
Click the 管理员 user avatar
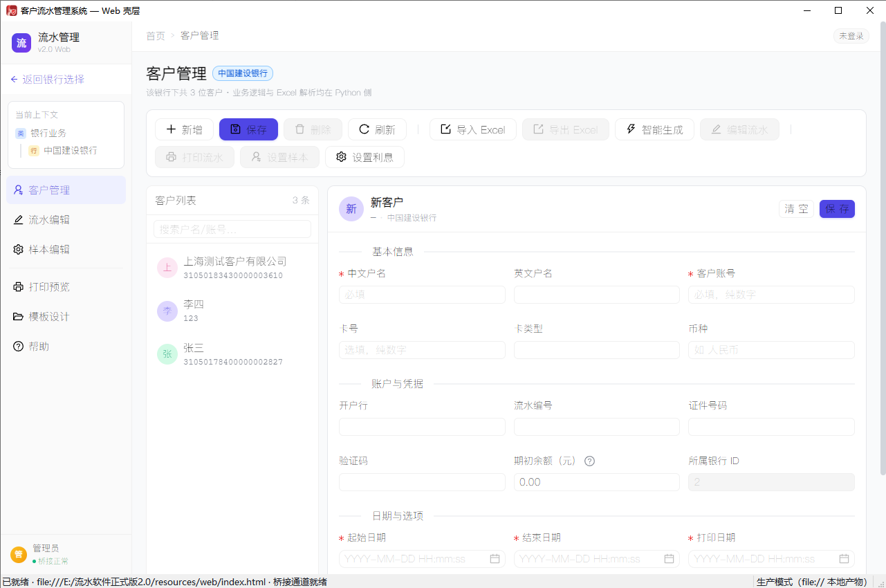[19, 554]
